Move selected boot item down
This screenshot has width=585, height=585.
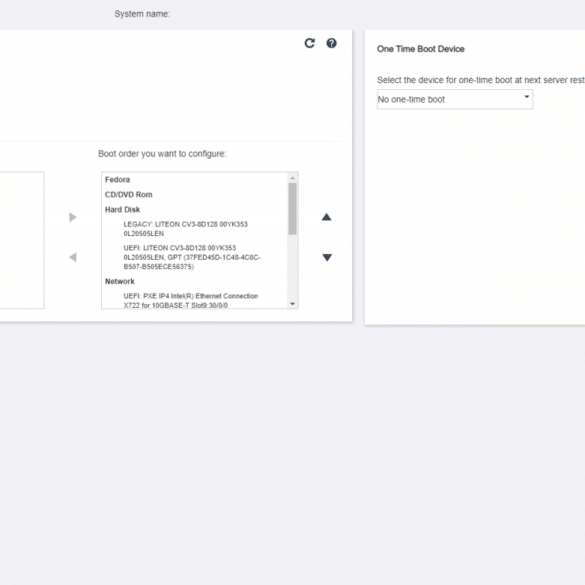327,257
